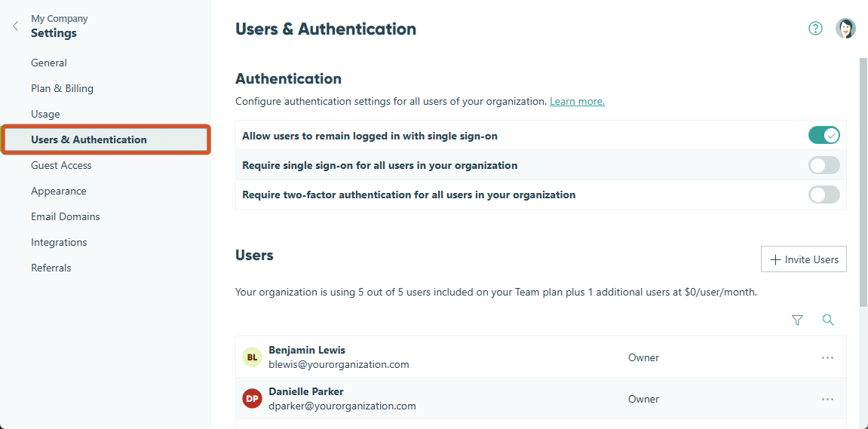Open the profile avatar menu

click(x=845, y=28)
